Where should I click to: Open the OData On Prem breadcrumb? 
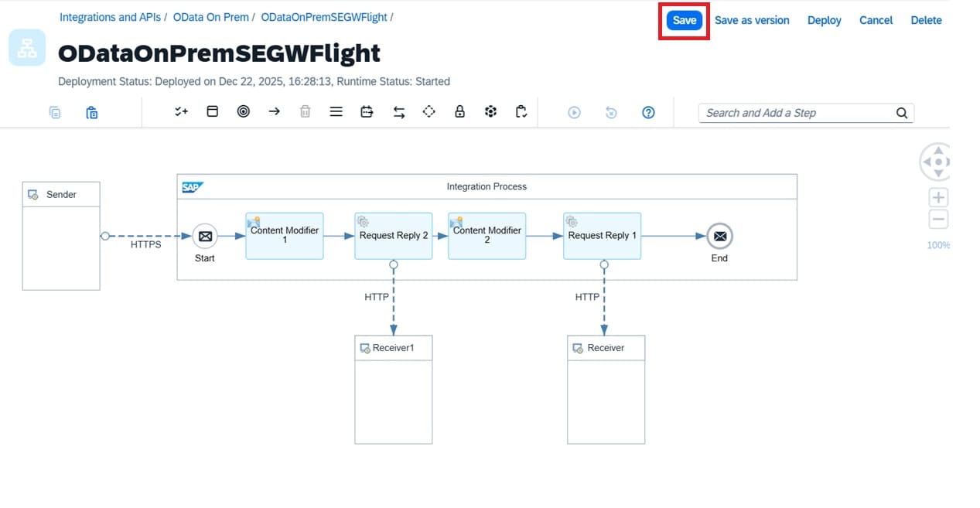pos(210,17)
